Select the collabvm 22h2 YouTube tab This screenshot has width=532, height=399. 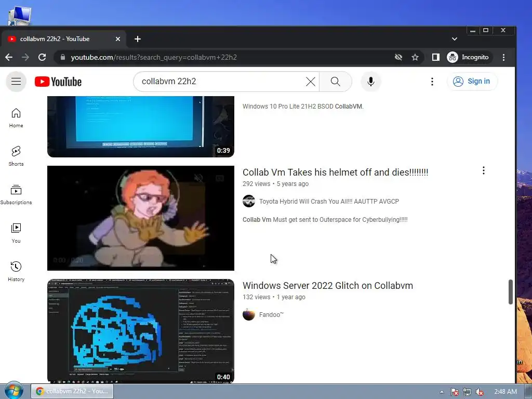click(63, 39)
